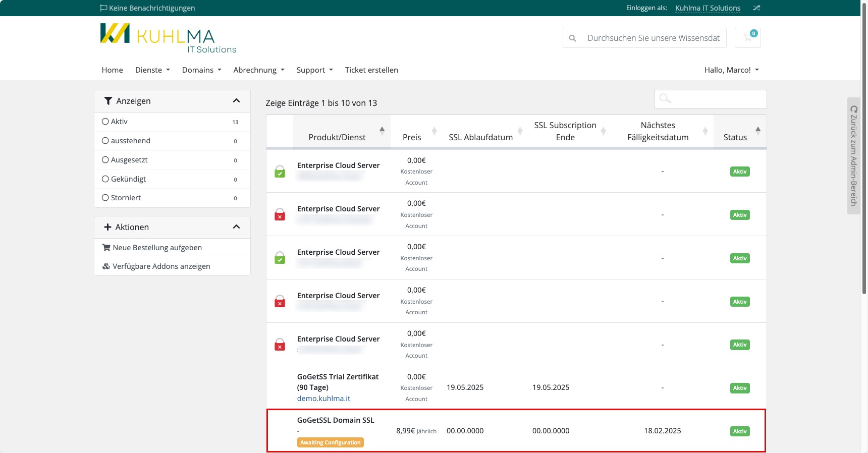Click the knowledge base search magnifier icon
The width and height of the screenshot is (868, 453).
572,38
